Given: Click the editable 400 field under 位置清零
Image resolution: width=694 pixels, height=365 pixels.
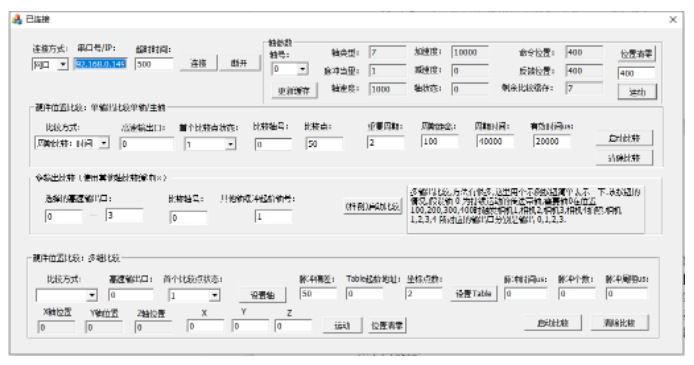Looking at the screenshot, I should click(x=636, y=73).
